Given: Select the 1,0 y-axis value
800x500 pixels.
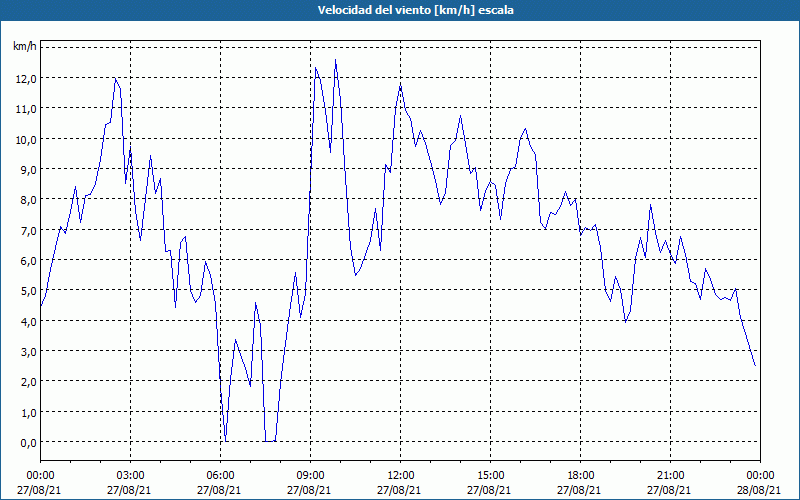Looking at the screenshot, I should point(29,412).
